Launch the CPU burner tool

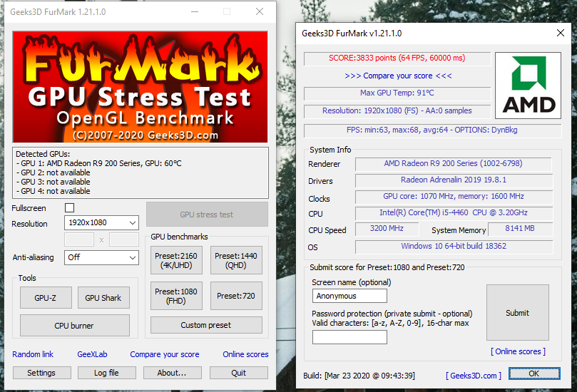pos(75,326)
